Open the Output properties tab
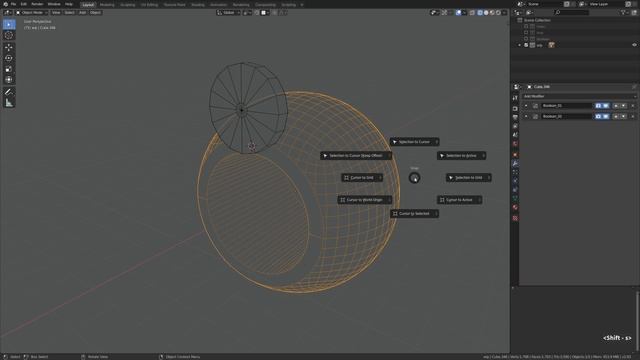640x360 pixels. [515, 118]
